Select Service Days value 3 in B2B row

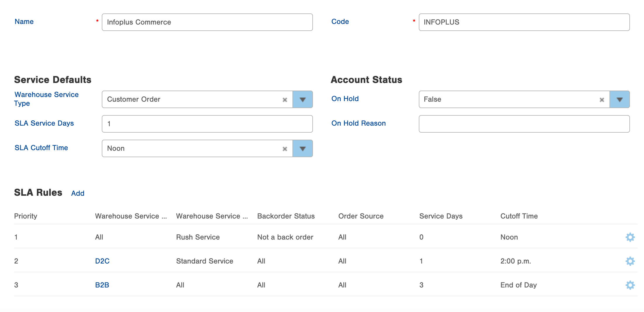(421, 285)
